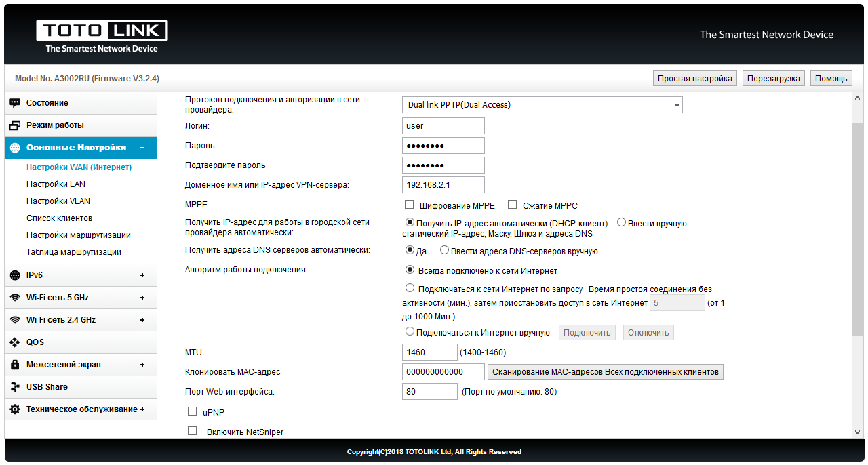
Task: Click the Wi-Fi сеть 5 GHz signal icon
Action: [15, 298]
